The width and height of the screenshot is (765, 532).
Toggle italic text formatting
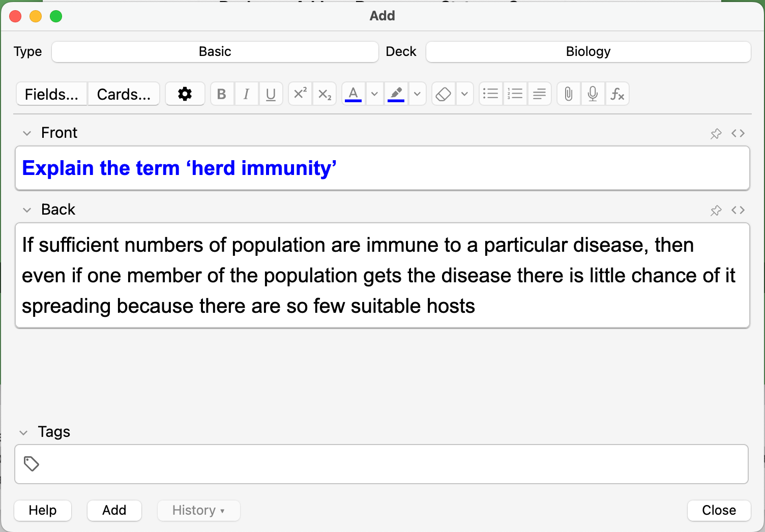pos(246,94)
